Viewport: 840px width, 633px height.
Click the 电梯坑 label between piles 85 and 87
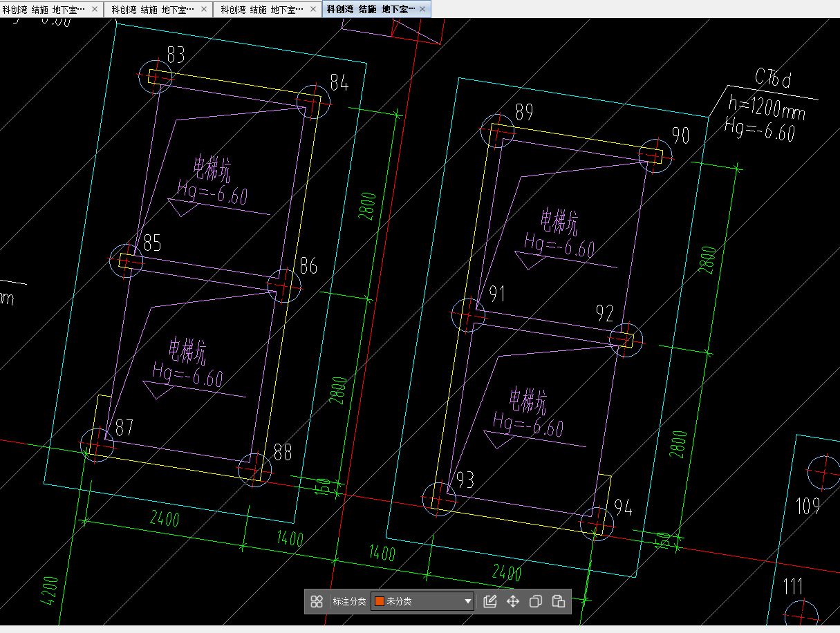pyautogui.click(x=187, y=351)
